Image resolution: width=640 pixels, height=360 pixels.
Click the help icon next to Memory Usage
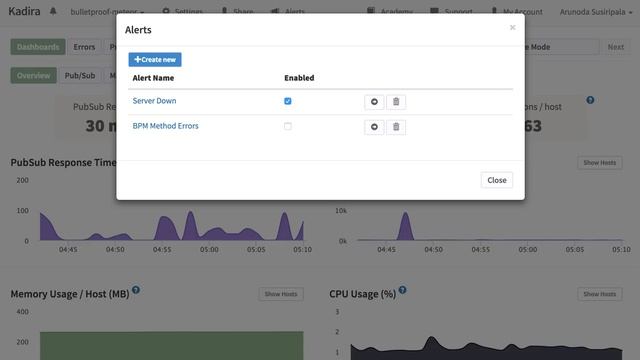[x=136, y=290]
